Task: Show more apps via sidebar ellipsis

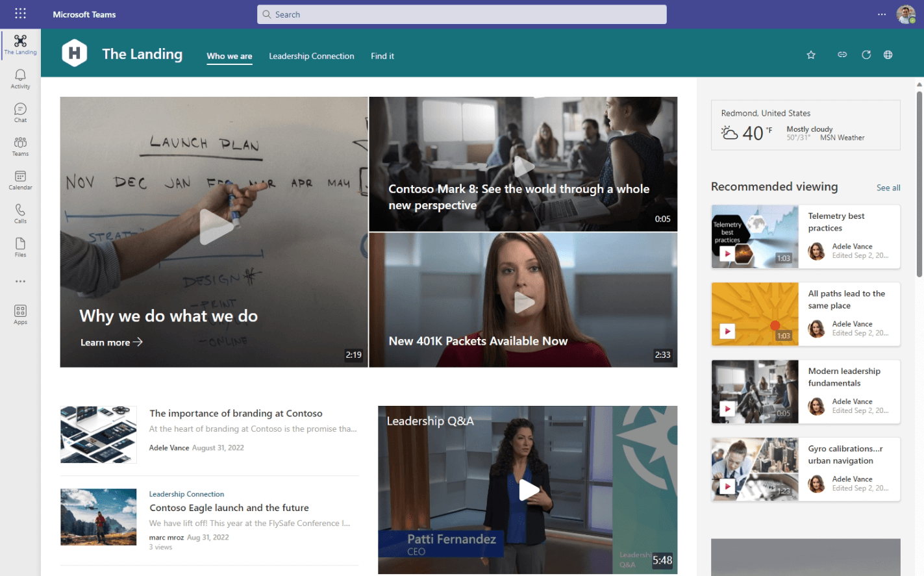Action: click(x=20, y=281)
